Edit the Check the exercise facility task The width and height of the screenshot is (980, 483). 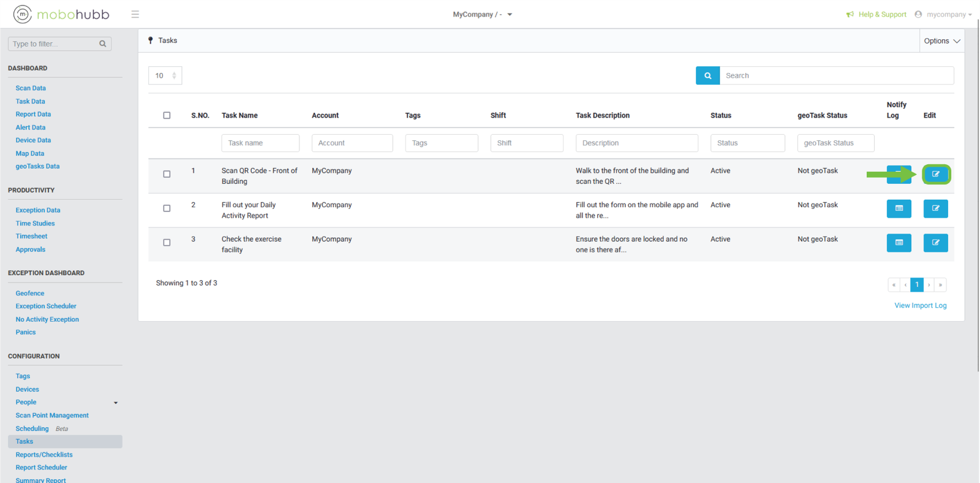(935, 243)
